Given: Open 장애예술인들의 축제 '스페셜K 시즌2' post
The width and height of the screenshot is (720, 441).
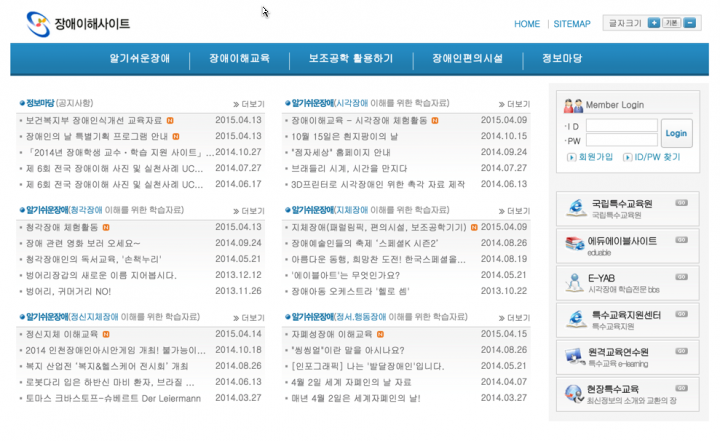Looking at the screenshot, I should point(365,243).
